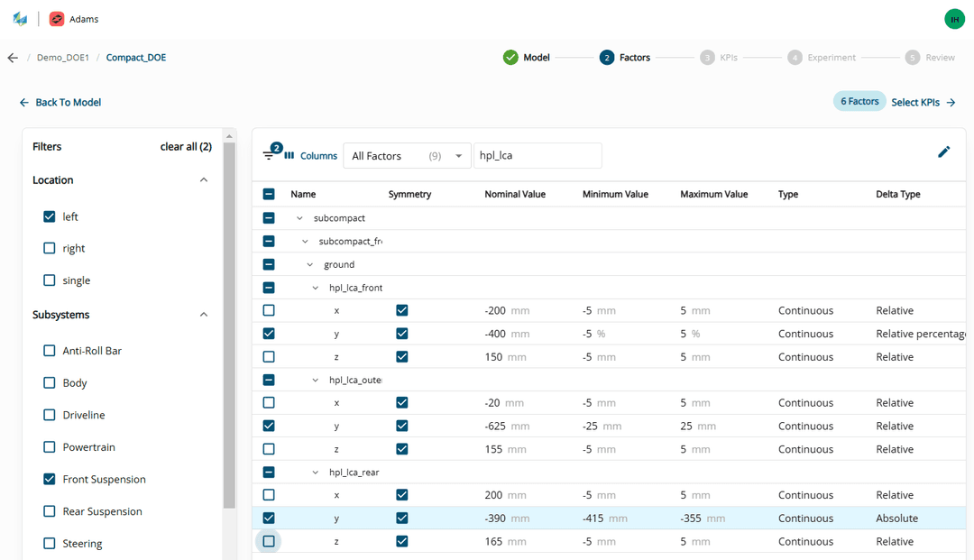This screenshot has width=974, height=560.
Task: Click the home logo icon at top left
Action: [x=20, y=19]
